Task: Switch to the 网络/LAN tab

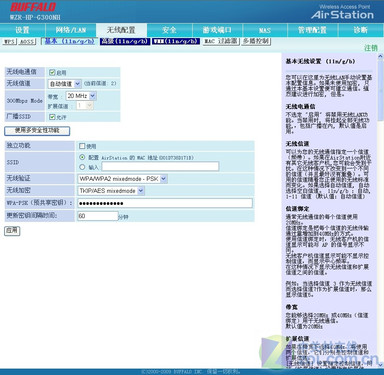Action: tap(71, 30)
